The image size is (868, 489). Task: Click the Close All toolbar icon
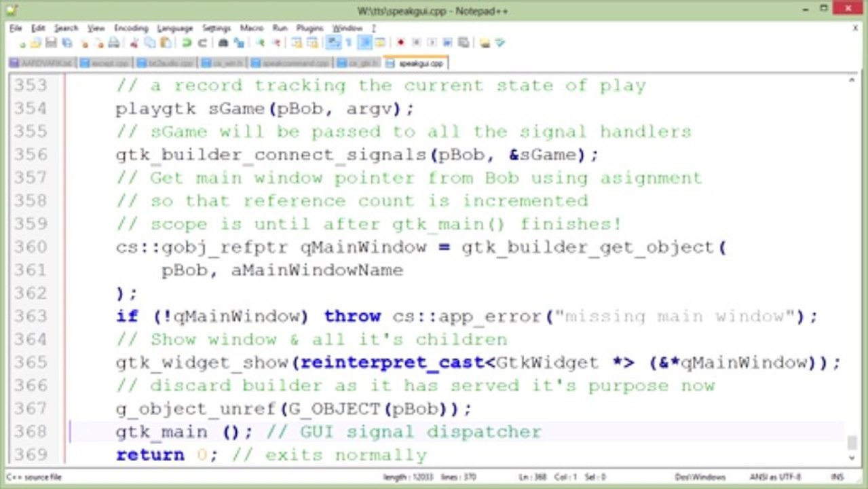click(x=99, y=43)
